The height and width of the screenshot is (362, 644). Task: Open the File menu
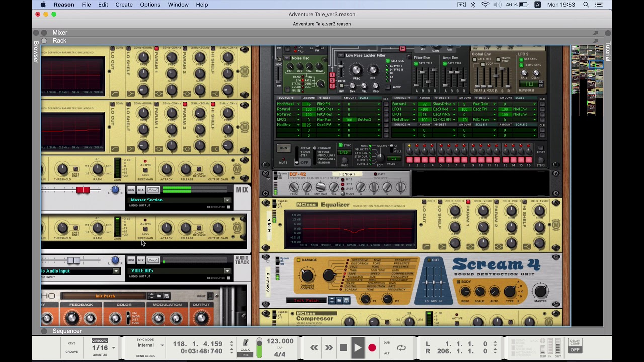point(86,5)
